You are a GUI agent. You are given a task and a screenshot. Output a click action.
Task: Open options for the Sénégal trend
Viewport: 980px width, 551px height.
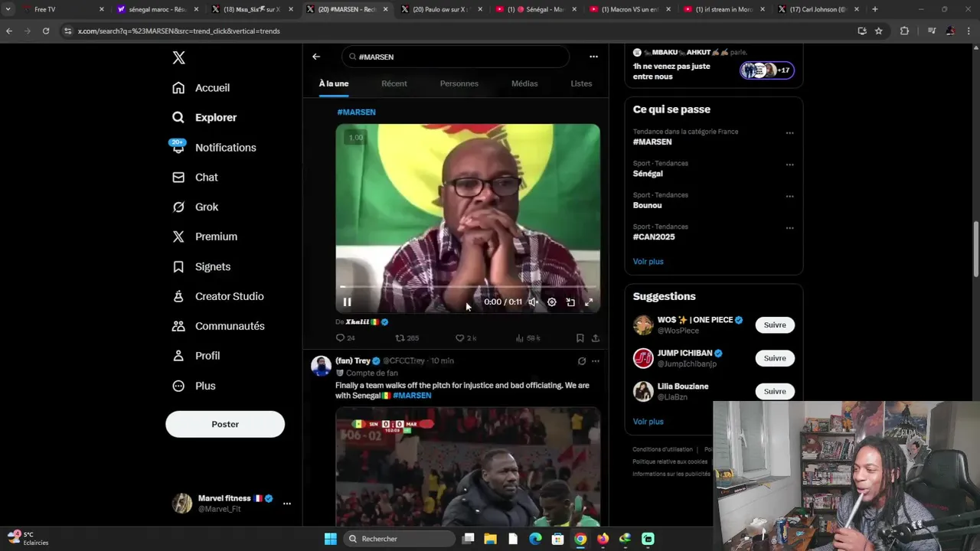click(790, 165)
